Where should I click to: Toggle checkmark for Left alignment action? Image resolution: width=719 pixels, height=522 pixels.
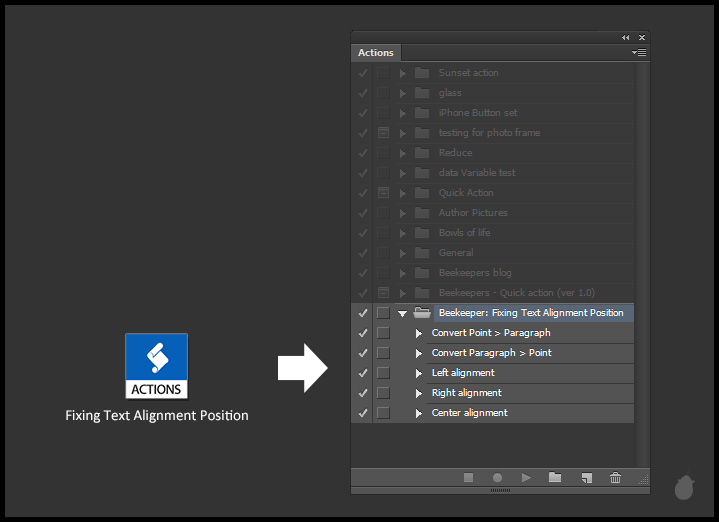362,373
